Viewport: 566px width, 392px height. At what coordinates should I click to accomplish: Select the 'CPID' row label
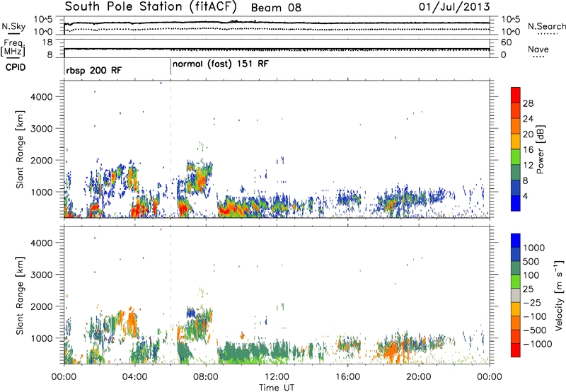click(16, 67)
